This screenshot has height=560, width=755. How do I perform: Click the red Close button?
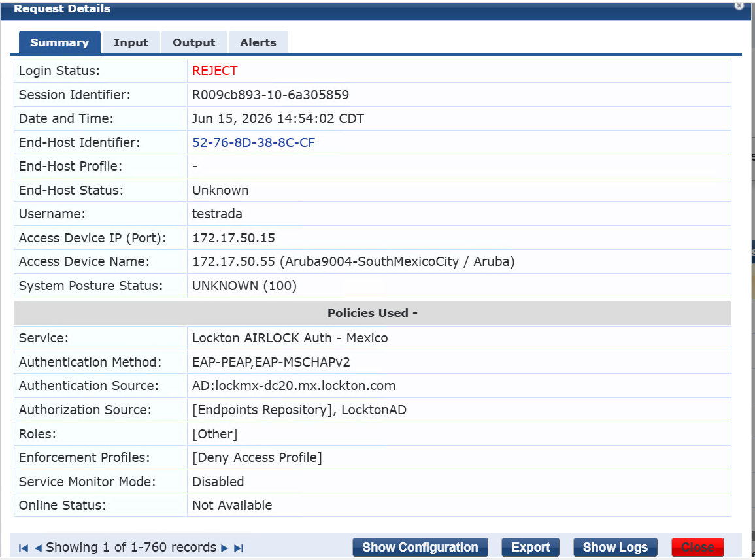click(697, 548)
